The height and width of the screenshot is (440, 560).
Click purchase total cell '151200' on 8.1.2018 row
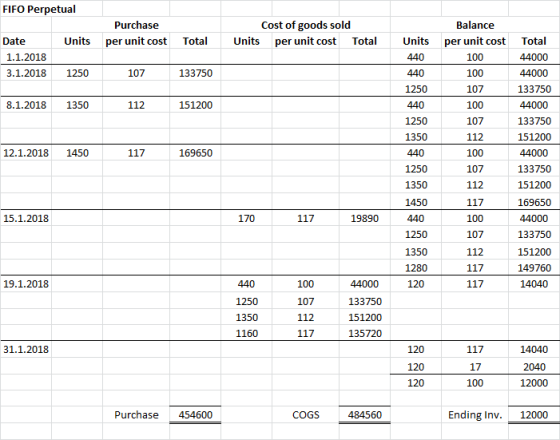(x=196, y=105)
